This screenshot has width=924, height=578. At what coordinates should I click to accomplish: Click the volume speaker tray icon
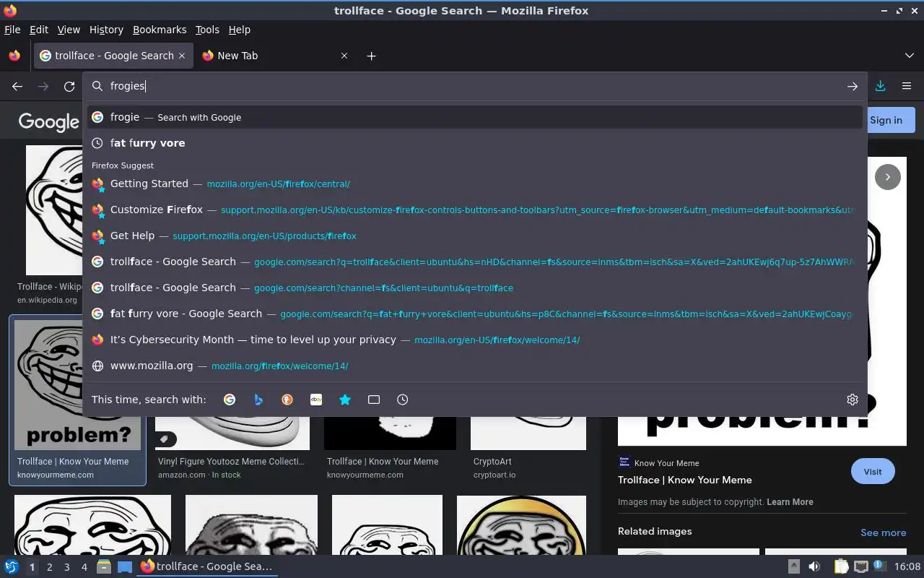pos(814,566)
